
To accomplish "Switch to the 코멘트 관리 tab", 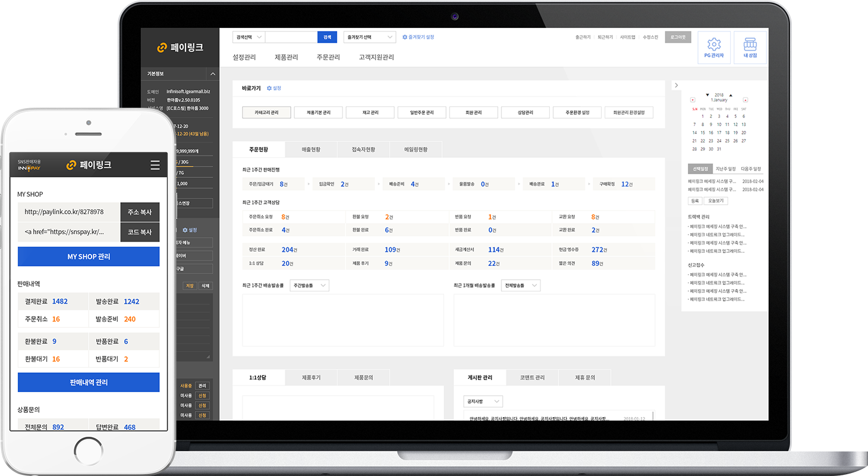I will 532,377.
